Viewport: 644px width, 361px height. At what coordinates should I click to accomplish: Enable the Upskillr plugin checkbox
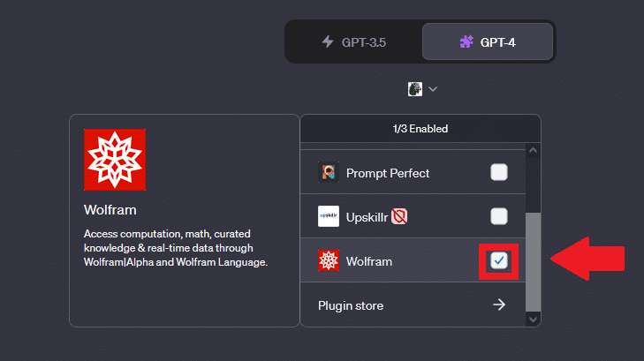click(x=499, y=216)
